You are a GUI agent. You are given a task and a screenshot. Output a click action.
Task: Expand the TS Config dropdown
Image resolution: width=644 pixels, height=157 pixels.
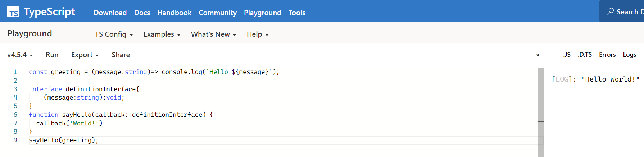click(x=114, y=34)
